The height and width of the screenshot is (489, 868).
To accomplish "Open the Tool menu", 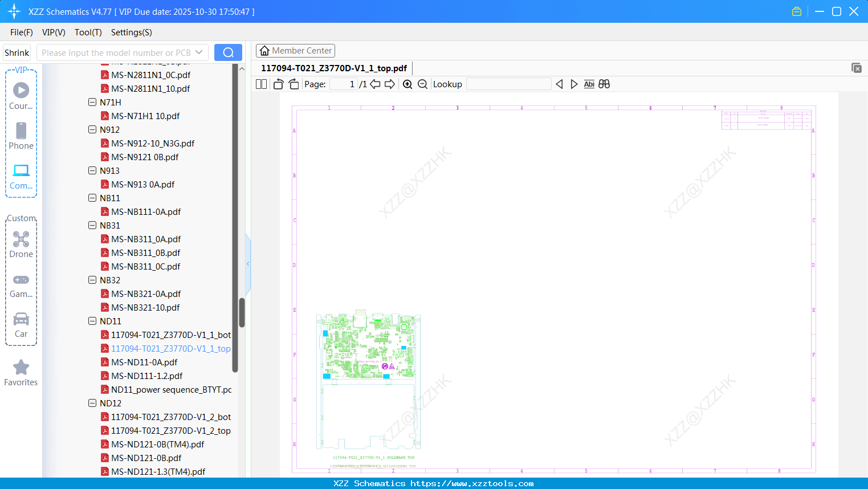I will pos(88,32).
